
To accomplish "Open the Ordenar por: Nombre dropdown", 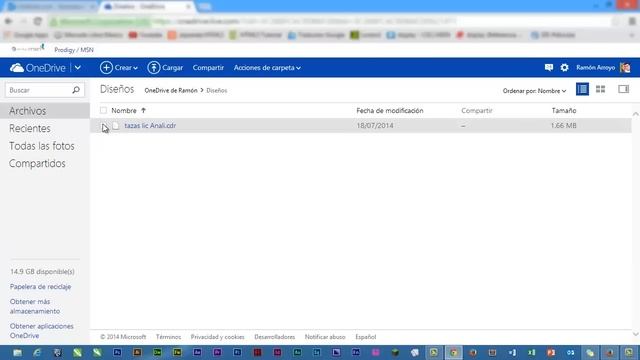I will (534, 91).
